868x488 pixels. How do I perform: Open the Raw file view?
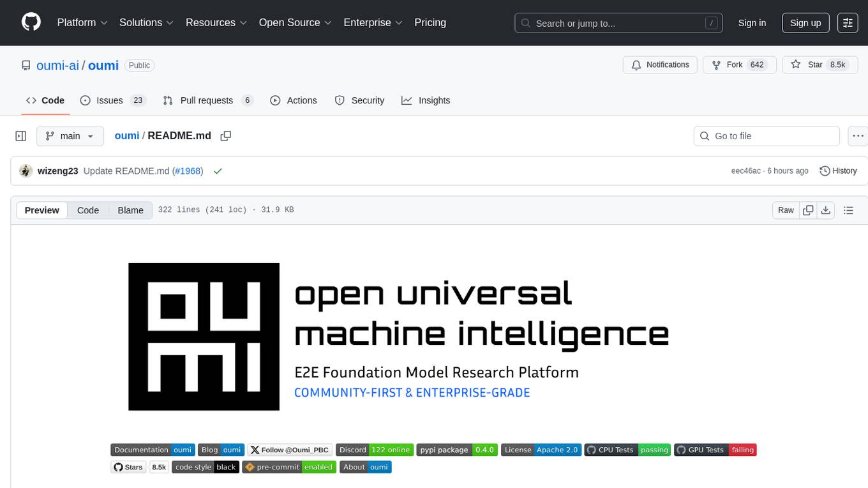tap(786, 210)
